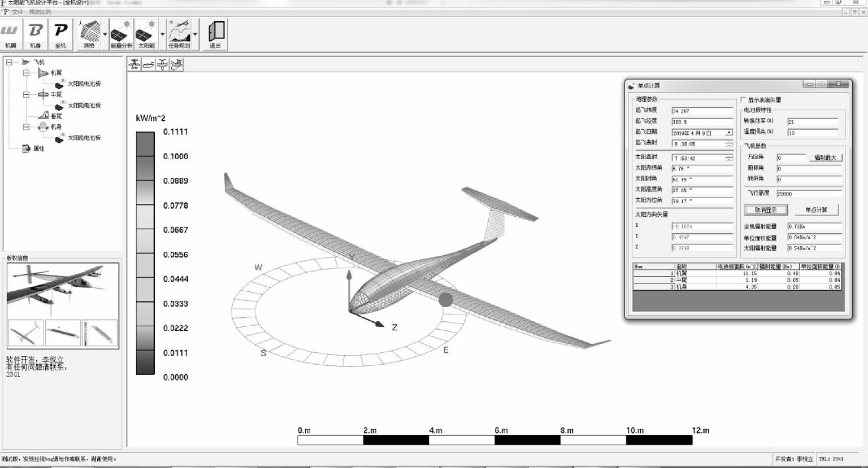Screen dimensions: 868x468
Task: Click the 起飞经度 longitude input field
Action: (x=702, y=122)
